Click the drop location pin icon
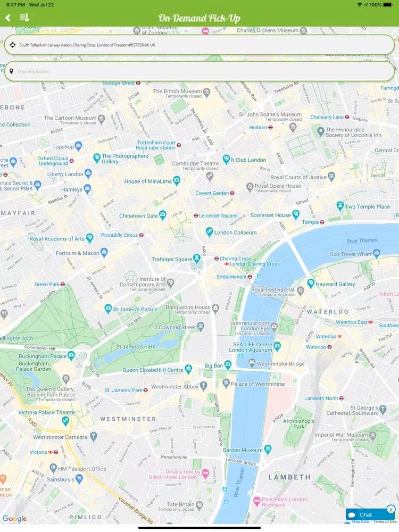The image size is (399, 532). click(x=12, y=71)
